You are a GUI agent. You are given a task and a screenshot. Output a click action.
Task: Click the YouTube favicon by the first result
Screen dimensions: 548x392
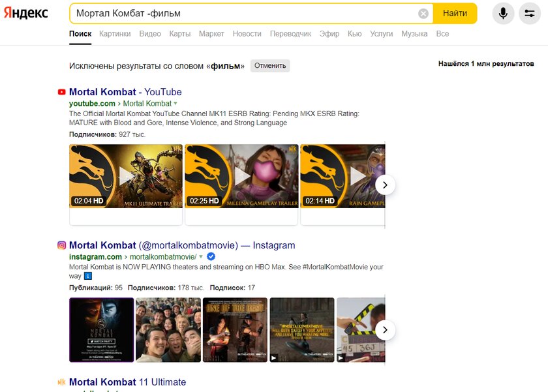(x=61, y=92)
